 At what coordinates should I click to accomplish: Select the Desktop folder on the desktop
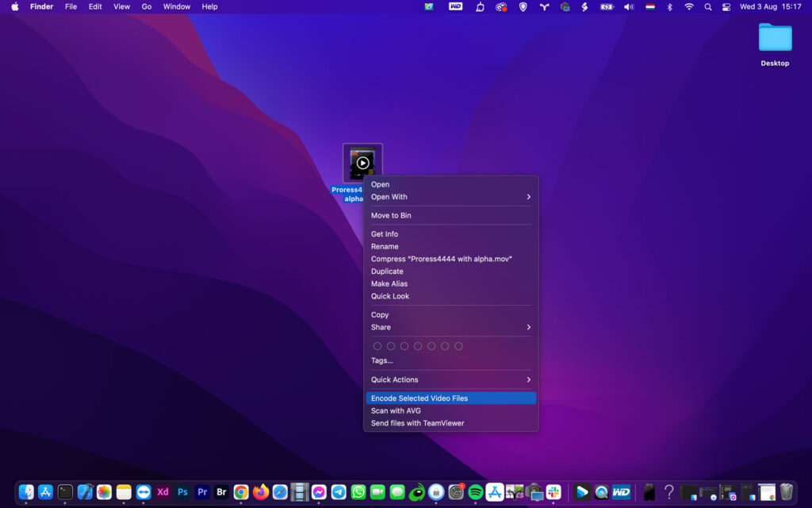pos(775,38)
